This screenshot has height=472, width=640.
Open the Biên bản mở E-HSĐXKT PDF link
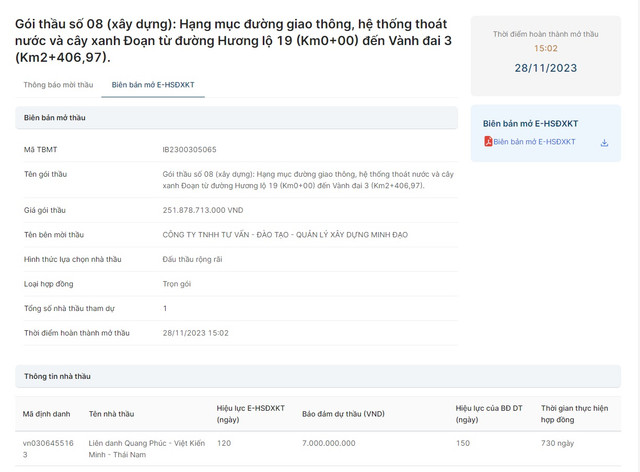click(534, 142)
